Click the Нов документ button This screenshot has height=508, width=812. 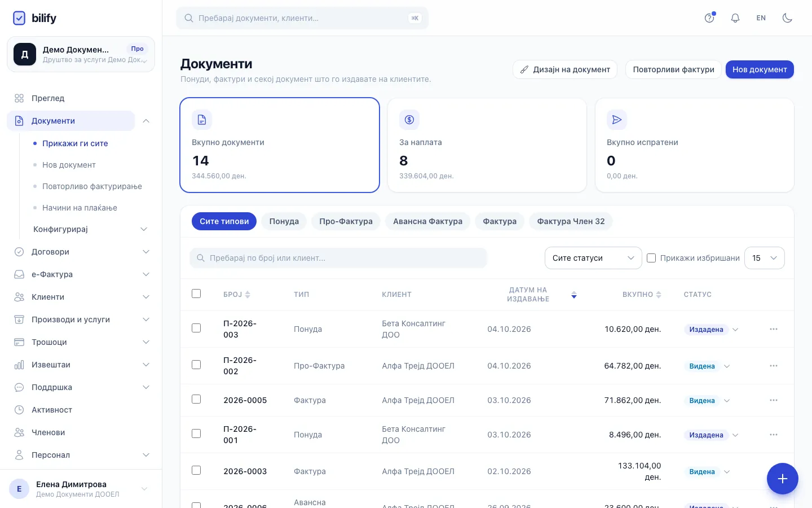(760, 69)
